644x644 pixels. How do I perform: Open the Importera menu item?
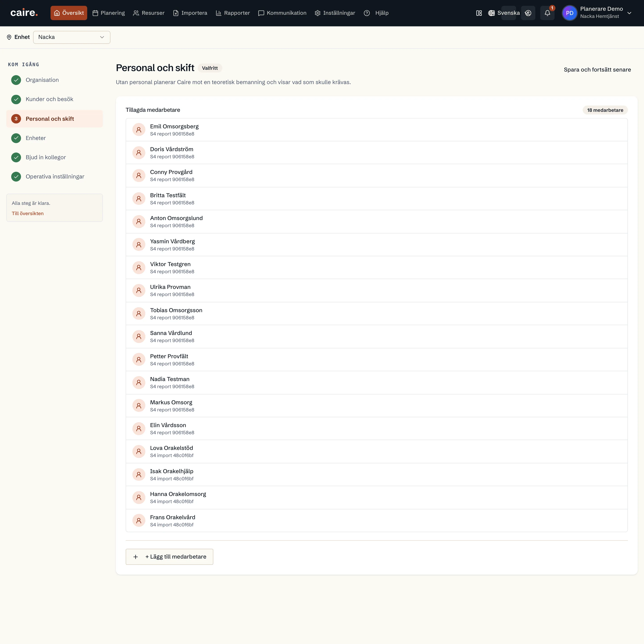190,13
